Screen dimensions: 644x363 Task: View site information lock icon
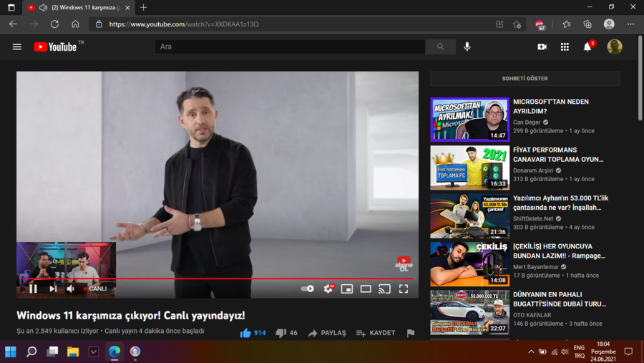(99, 24)
